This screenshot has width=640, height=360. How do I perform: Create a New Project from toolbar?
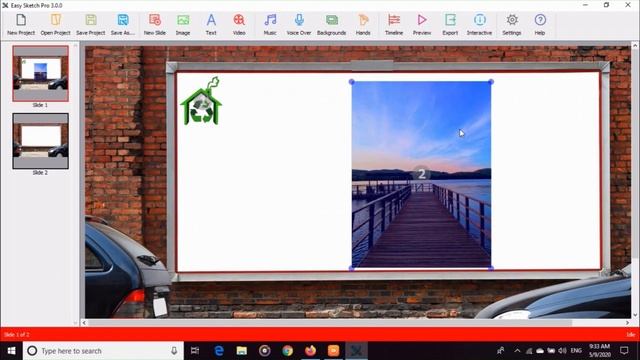click(x=21, y=24)
